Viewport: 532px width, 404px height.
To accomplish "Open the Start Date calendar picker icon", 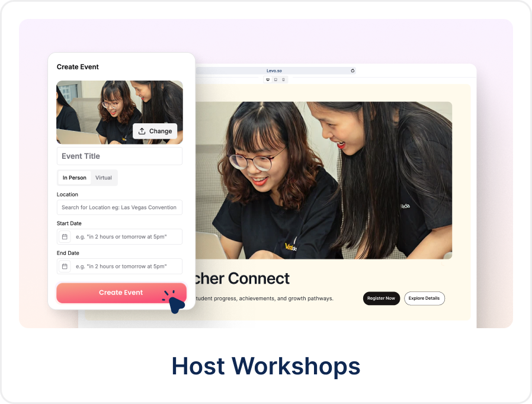I will coord(64,236).
